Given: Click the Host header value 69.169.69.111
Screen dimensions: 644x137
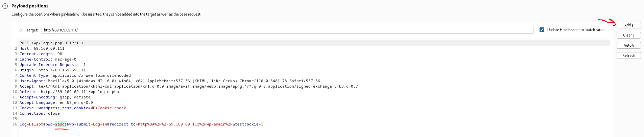Looking at the screenshot, I should tap(49, 49).
